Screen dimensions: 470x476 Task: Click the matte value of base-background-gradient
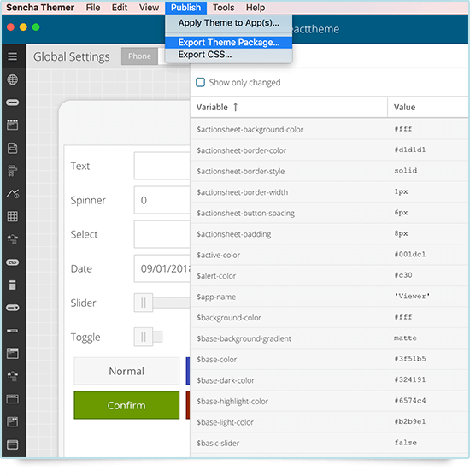(x=405, y=338)
